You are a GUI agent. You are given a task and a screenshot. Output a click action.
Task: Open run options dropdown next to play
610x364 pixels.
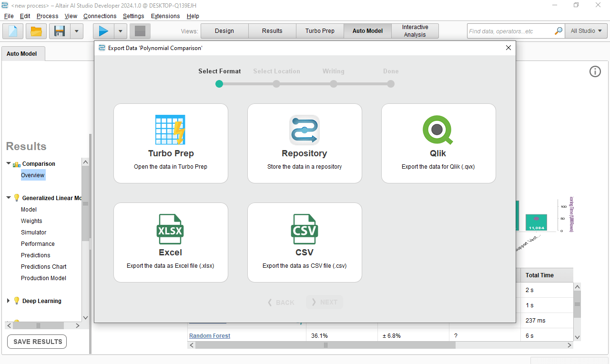pyautogui.click(x=120, y=31)
